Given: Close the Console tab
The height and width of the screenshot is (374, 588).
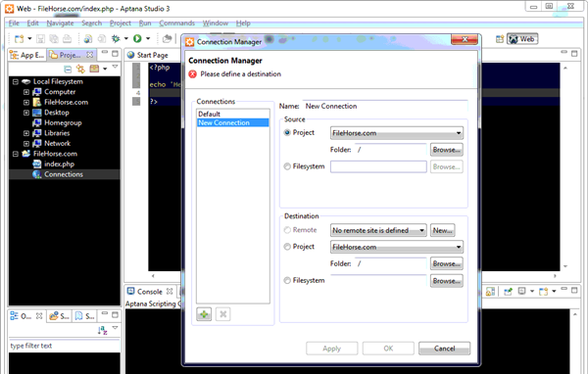Looking at the screenshot, I should [170, 291].
